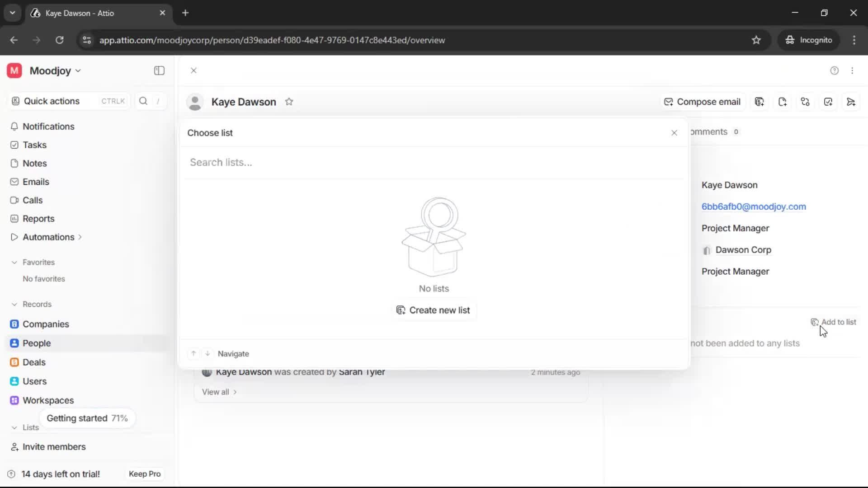This screenshot has width=868, height=488.
Task: Click the Companies icon in Records
Action: 14,324
